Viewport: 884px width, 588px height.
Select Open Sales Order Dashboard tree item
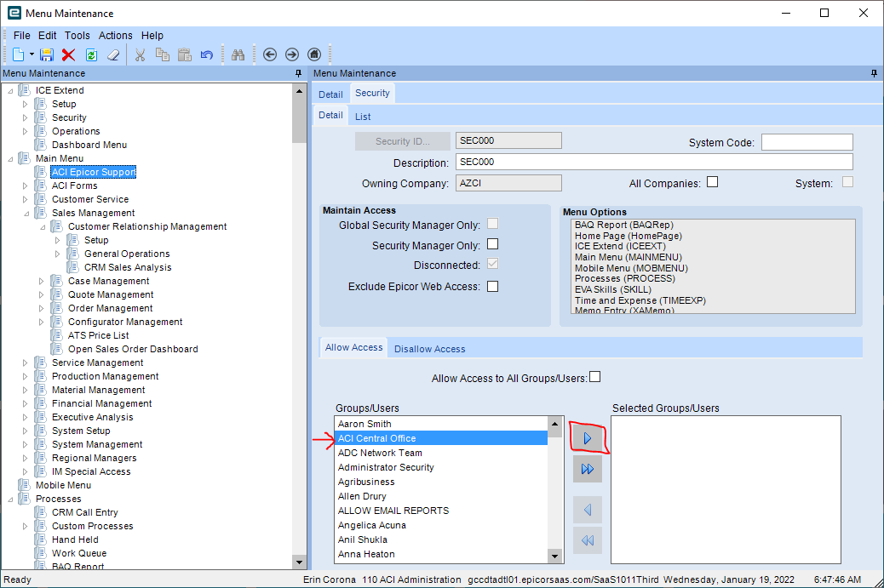click(133, 349)
